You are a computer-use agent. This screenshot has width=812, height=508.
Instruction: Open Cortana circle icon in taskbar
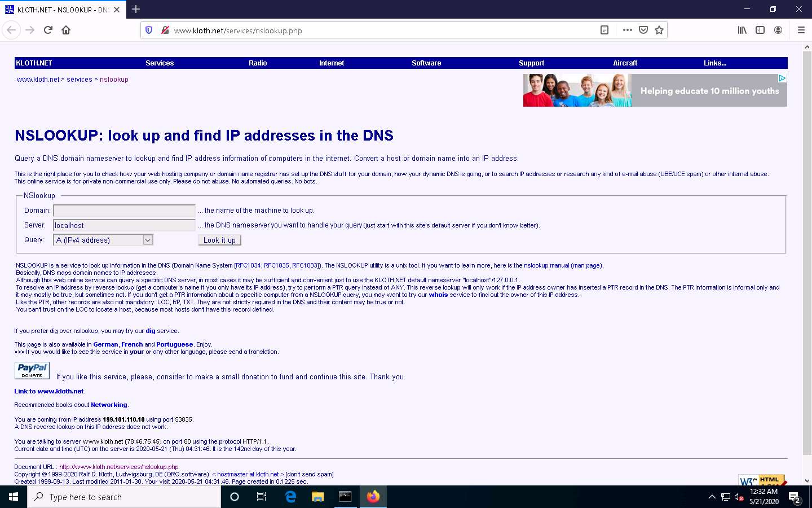tap(235, 497)
